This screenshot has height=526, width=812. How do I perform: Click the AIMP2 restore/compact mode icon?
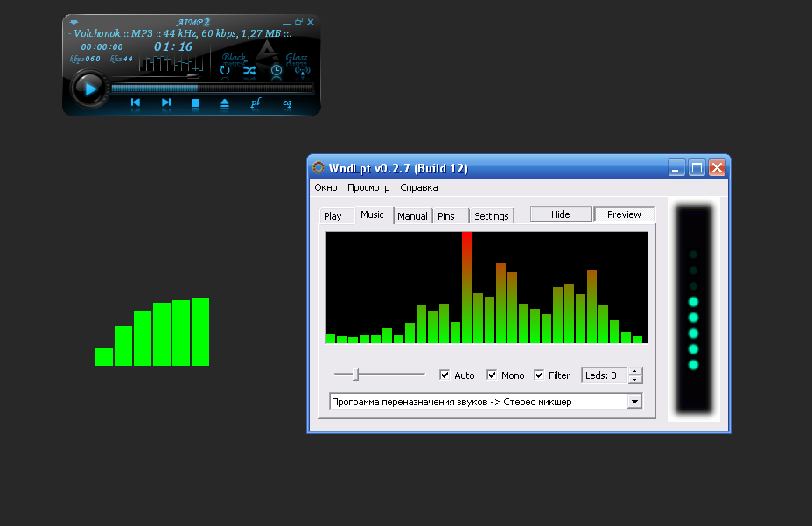tap(298, 21)
